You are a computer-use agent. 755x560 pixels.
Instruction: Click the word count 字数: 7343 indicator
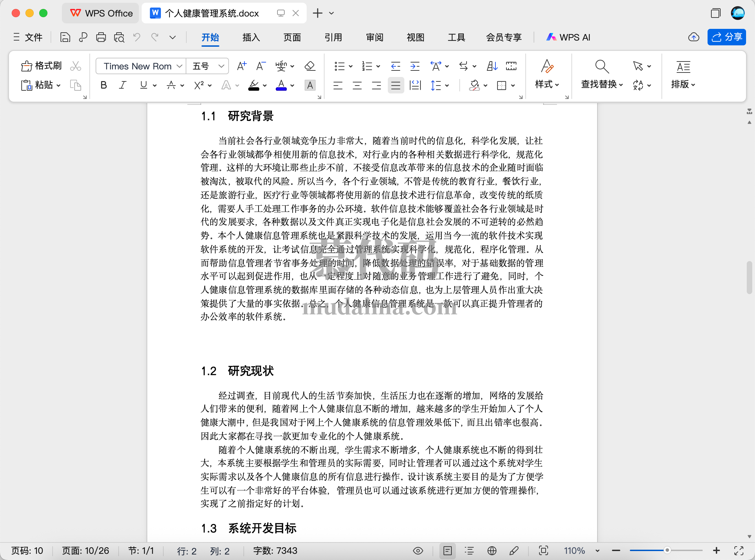[275, 551]
